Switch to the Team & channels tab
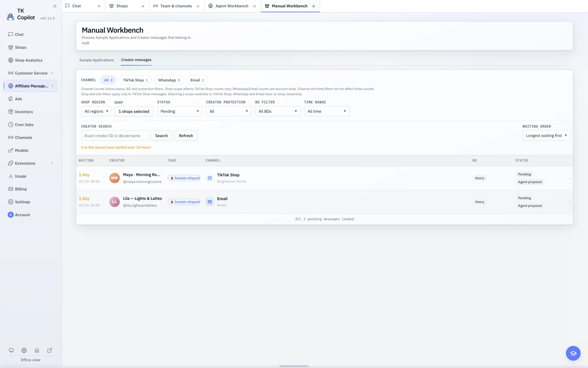 (x=176, y=6)
